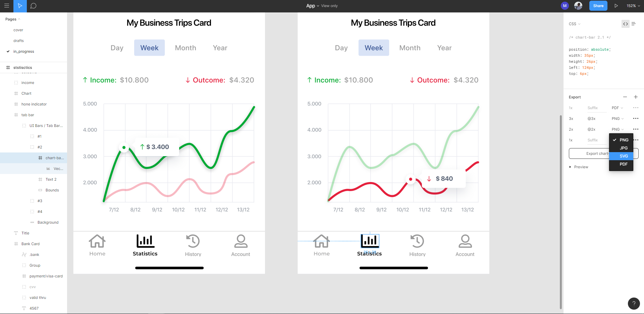Add a new export setting with plus
The image size is (644, 314).
(636, 97)
